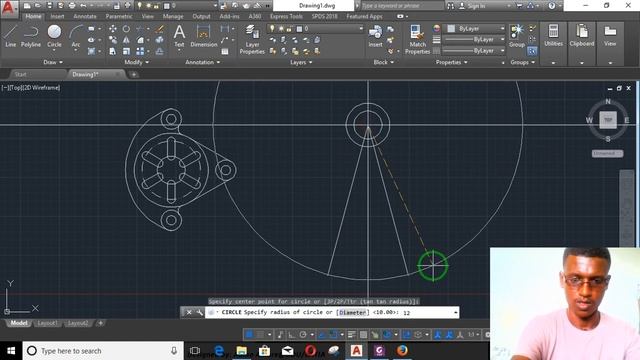Click the TOP face of the ViewCube
640x360 pixels.
click(608, 120)
